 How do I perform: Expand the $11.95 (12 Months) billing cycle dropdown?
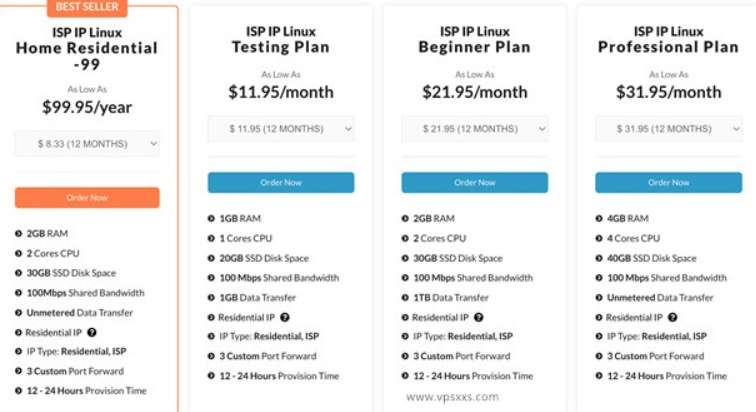[280, 128]
